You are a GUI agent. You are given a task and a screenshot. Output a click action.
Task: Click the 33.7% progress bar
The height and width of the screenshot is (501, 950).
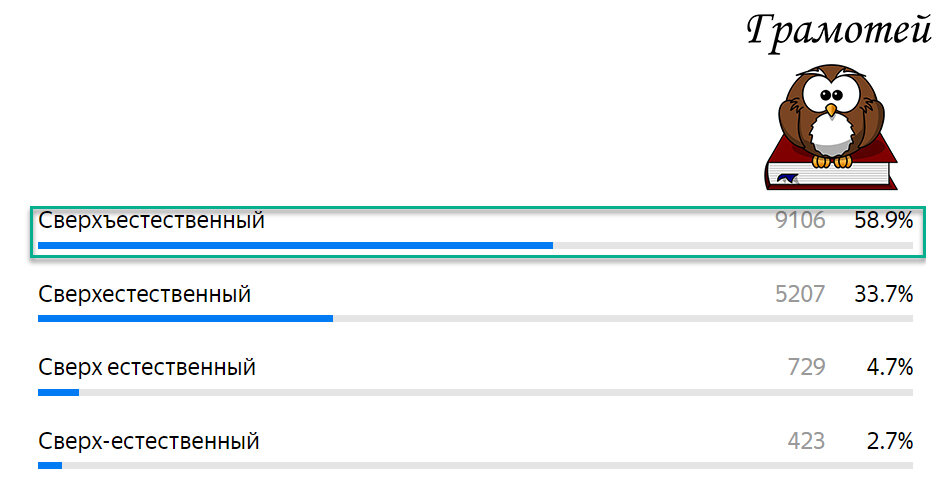coord(475,319)
